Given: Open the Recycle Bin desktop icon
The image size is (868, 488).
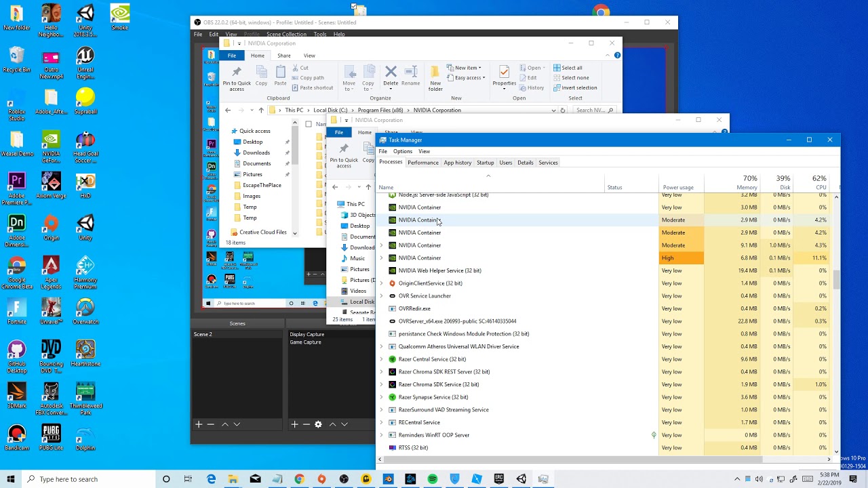Looking at the screenshot, I should [x=16, y=60].
